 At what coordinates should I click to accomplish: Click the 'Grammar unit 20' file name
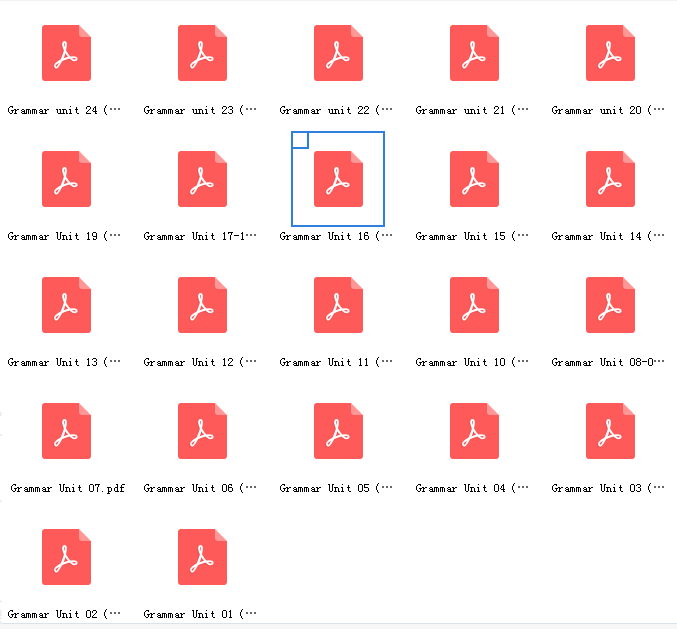[x=608, y=111]
